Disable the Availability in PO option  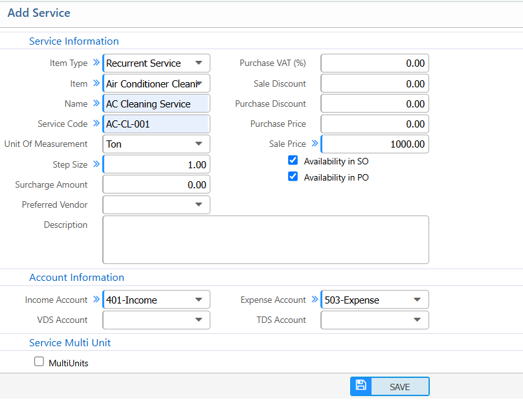click(x=293, y=177)
